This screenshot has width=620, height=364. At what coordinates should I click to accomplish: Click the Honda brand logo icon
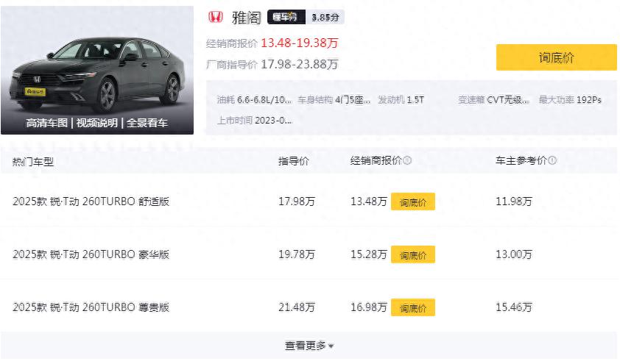pos(215,17)
